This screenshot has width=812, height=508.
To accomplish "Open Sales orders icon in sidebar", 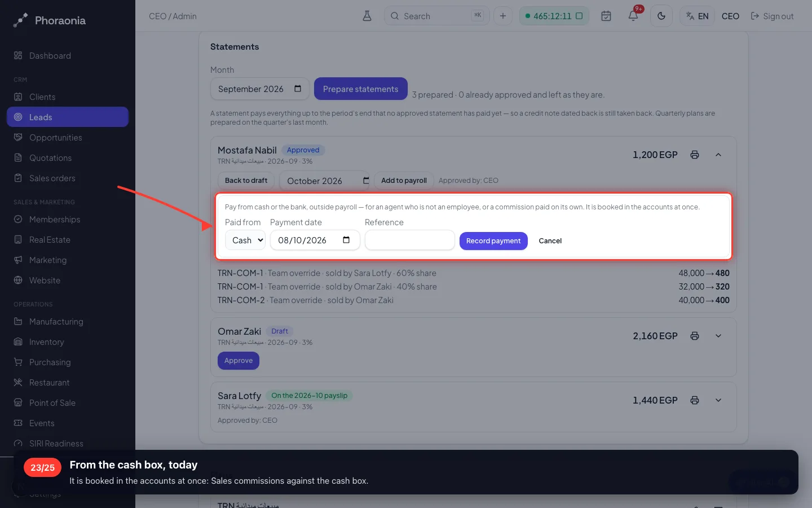I will coord(18,178).
